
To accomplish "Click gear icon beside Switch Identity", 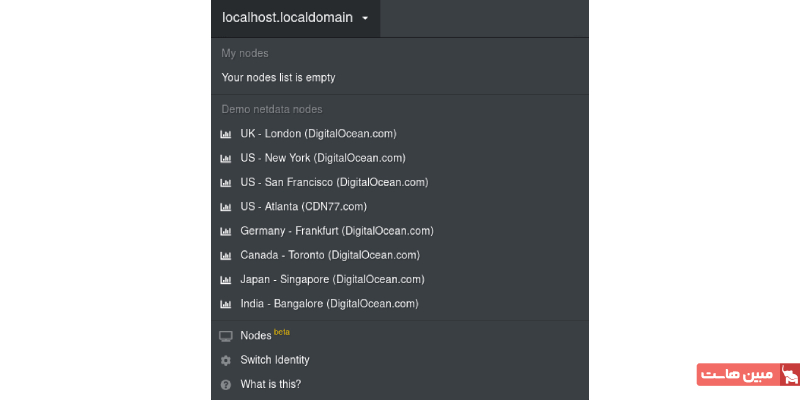I will point(226,360).
